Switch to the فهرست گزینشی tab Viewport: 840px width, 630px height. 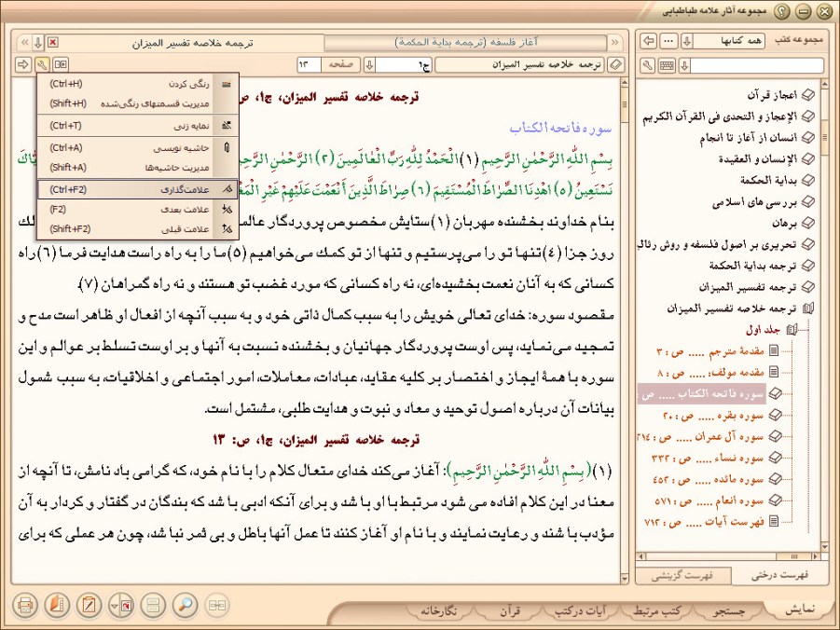click(x=682, y=575)
